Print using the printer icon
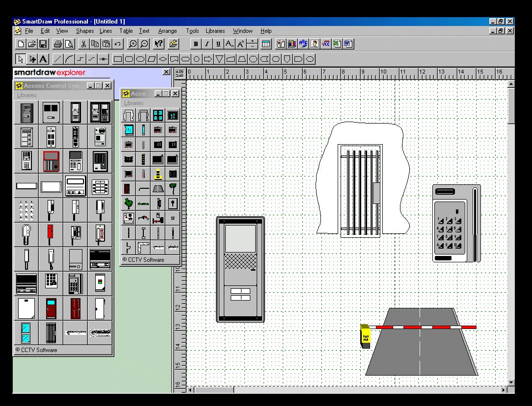 pyautogui.click(x=58, y=44)
